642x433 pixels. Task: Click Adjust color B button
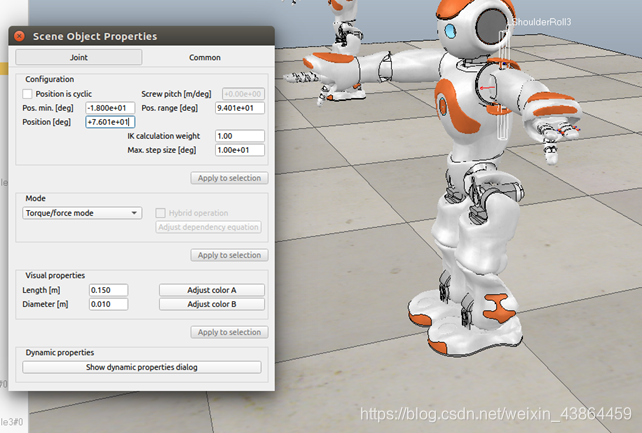(x=212, y=304)
